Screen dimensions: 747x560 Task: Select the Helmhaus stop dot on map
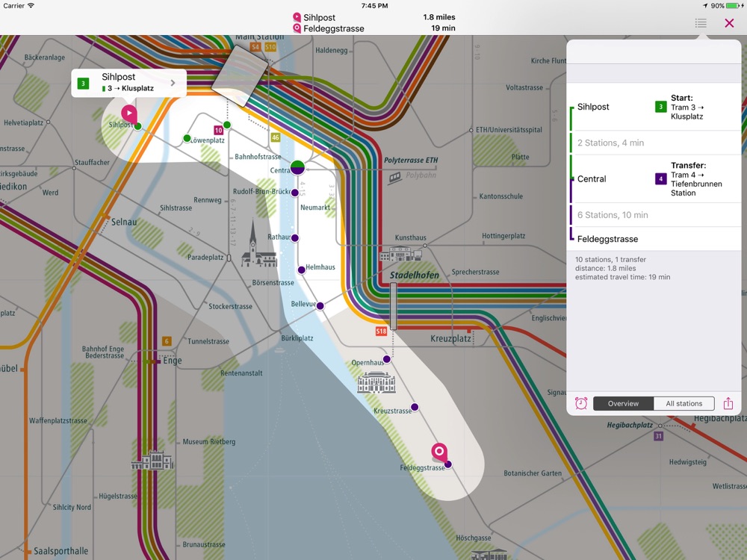tap(302, 270)
